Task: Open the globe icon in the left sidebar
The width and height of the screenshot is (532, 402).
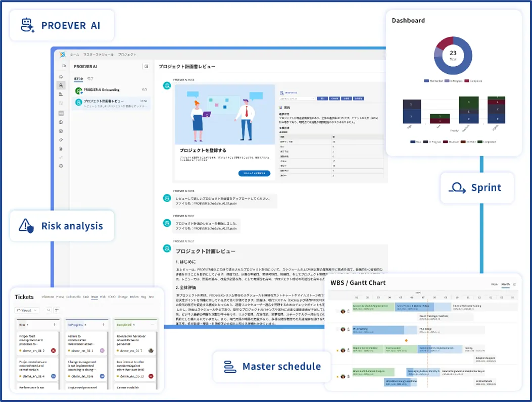Action: (61, 122)
